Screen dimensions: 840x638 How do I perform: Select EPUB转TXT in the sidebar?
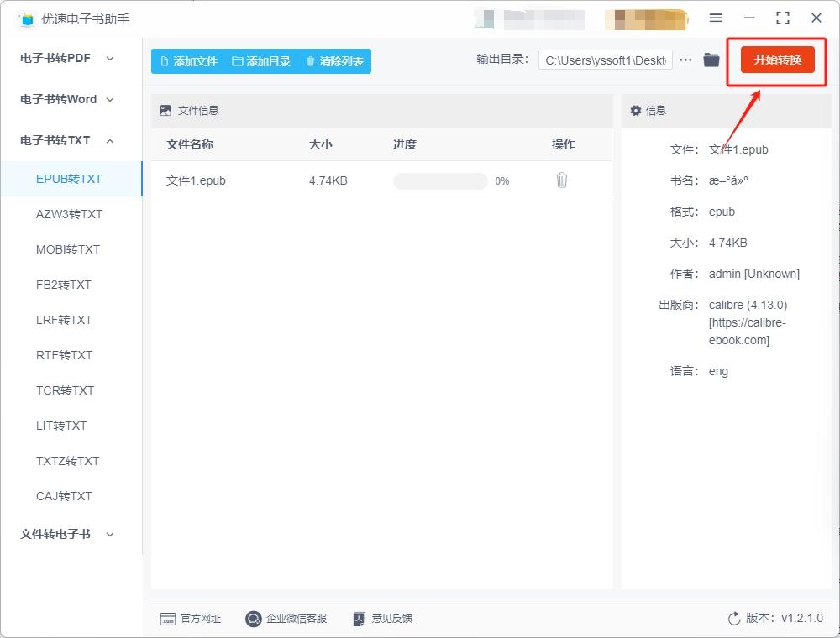click(71, 179)
